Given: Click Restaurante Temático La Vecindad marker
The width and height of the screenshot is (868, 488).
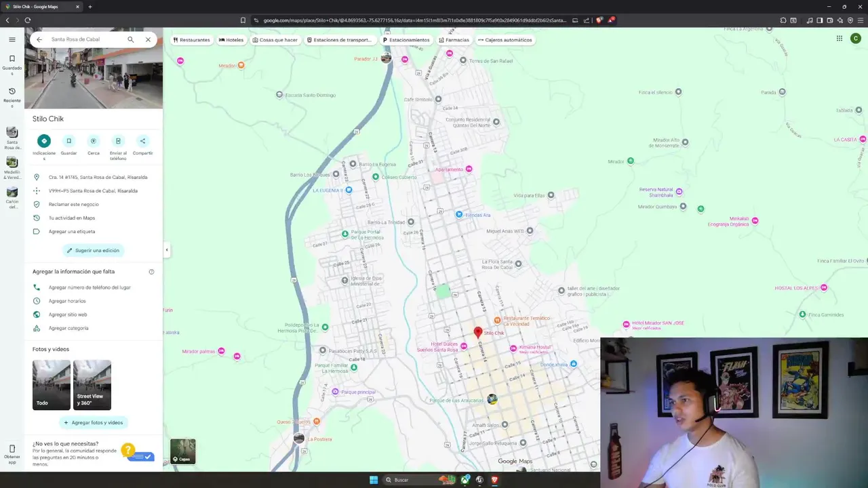Looking at the screenshot, I should point(497,320).
